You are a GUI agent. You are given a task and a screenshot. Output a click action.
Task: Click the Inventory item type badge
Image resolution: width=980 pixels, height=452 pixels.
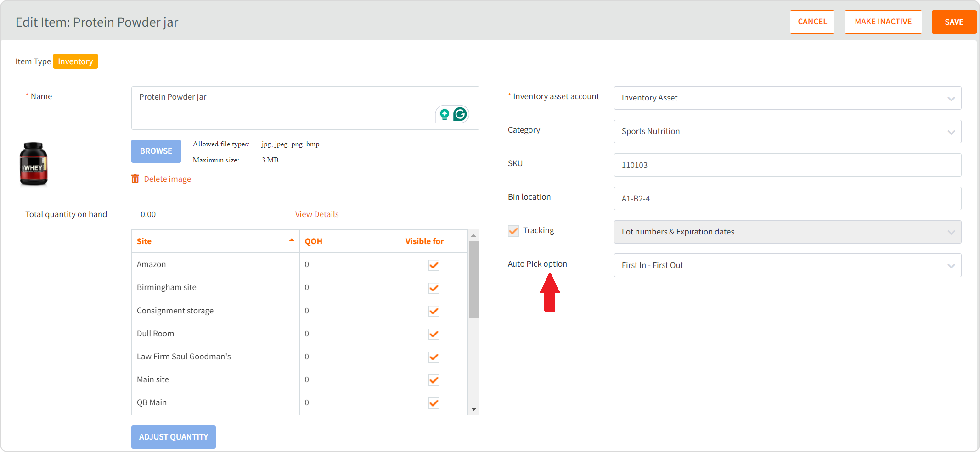tap(75, 61)
